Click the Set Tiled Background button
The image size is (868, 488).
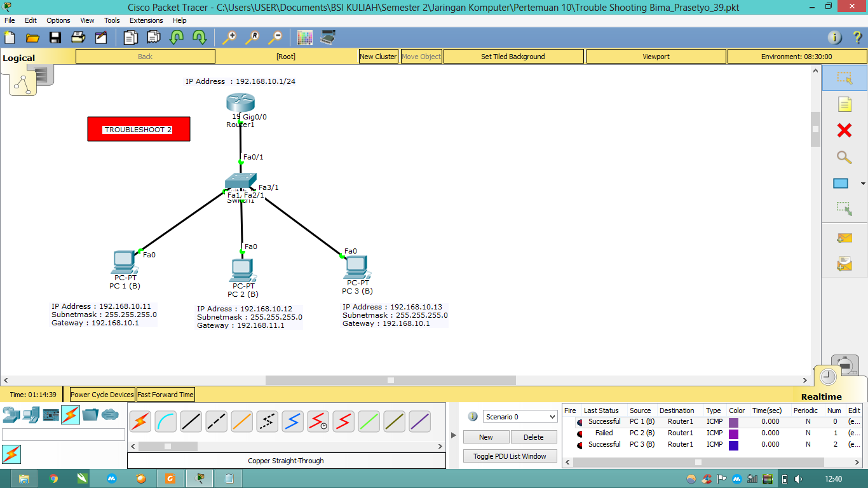point(513,57)
